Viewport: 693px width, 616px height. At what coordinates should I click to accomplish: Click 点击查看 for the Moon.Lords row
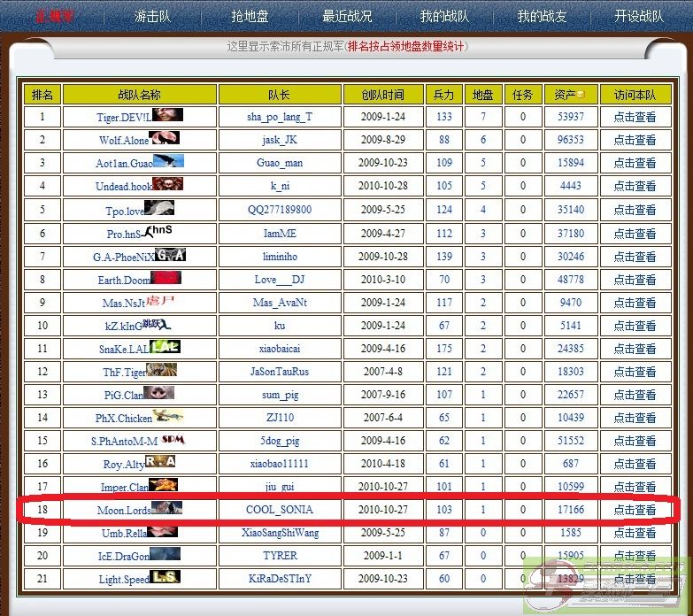tap(635, 510)
